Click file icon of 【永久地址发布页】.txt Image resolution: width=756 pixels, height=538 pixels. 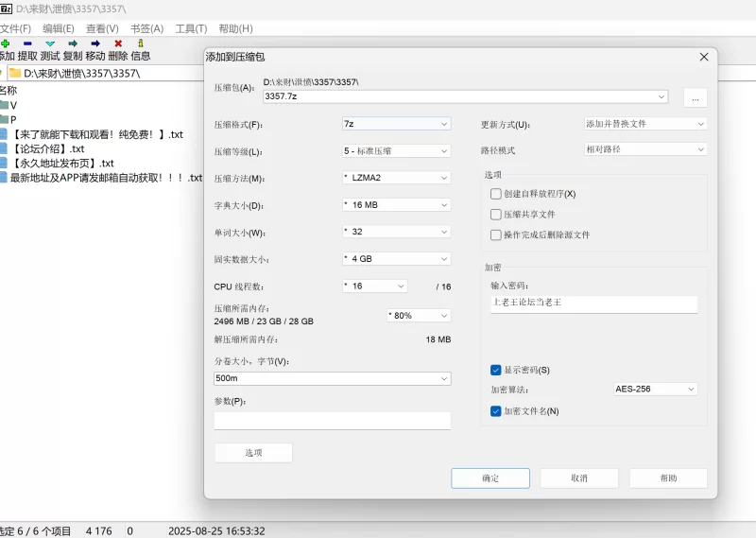coord(4,163)
